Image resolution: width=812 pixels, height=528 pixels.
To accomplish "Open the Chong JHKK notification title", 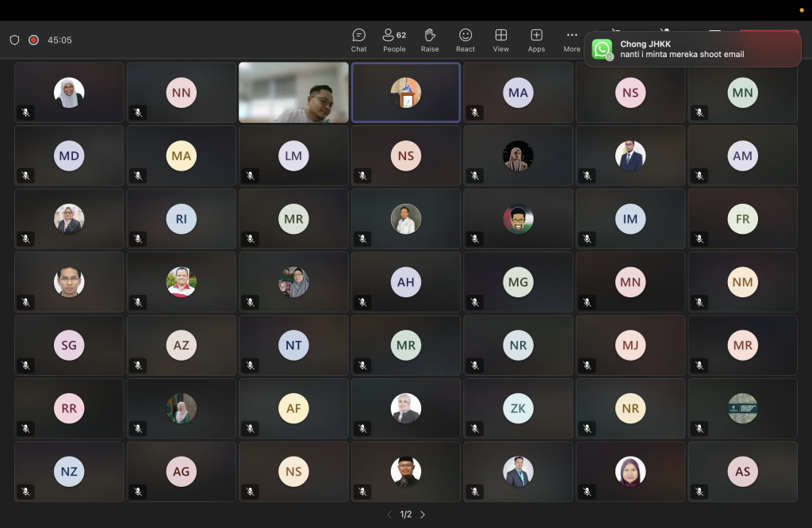I will pos(645,44).
